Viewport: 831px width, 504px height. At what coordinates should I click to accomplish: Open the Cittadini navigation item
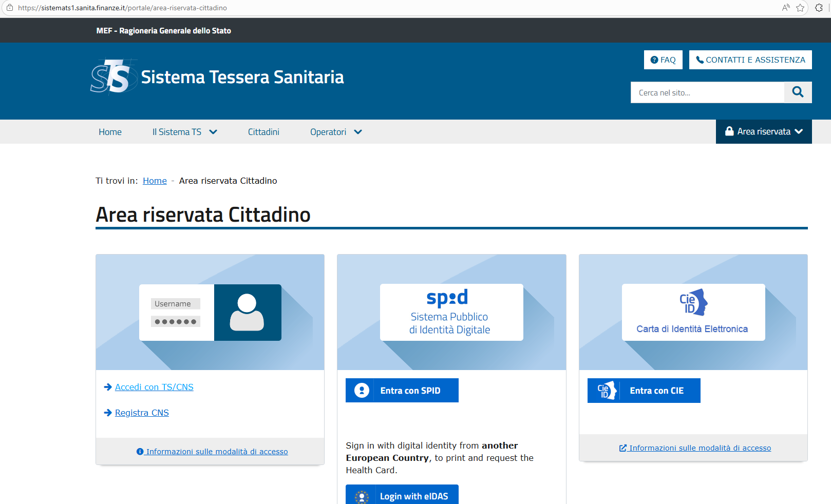(263, 132)
